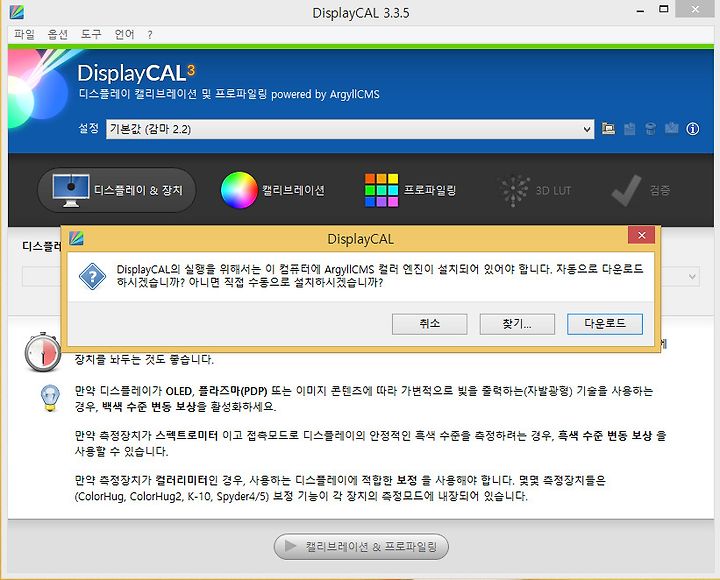
Task: Click the 3D LUT dotted burst icon
Action: coord(514,190)
